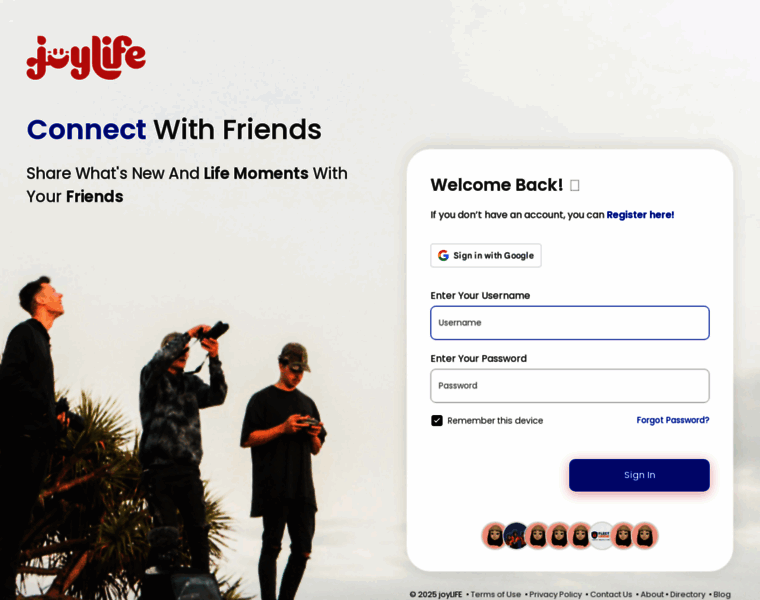
Task: Click the last user avatar in the row
Action: pos(645,536)
